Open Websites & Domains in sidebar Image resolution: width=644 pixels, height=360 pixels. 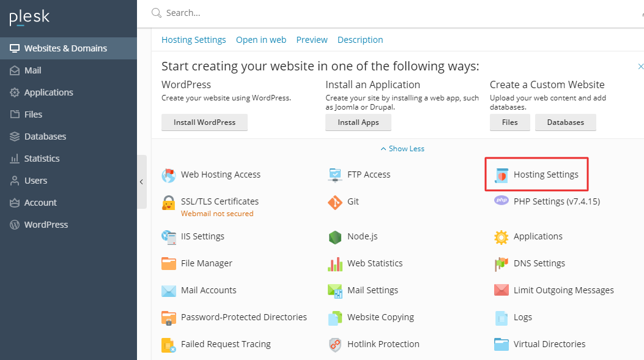tap(68, 48)
